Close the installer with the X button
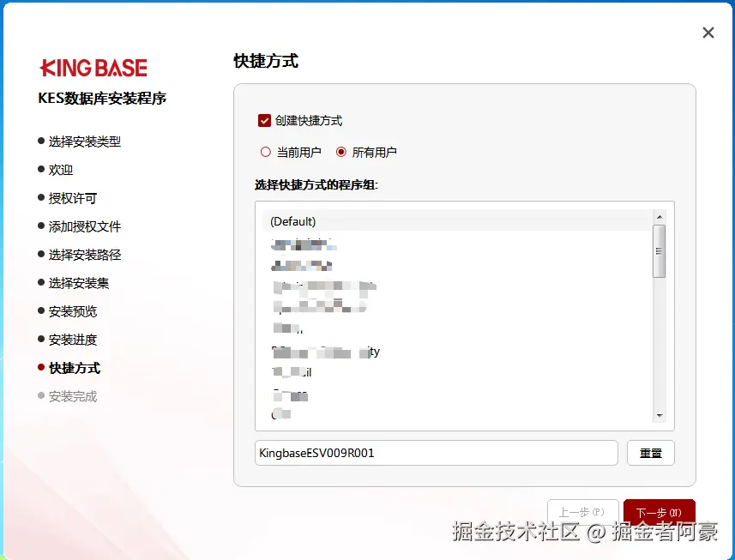Viewport: 735px width, 560px height. point(708,33)
